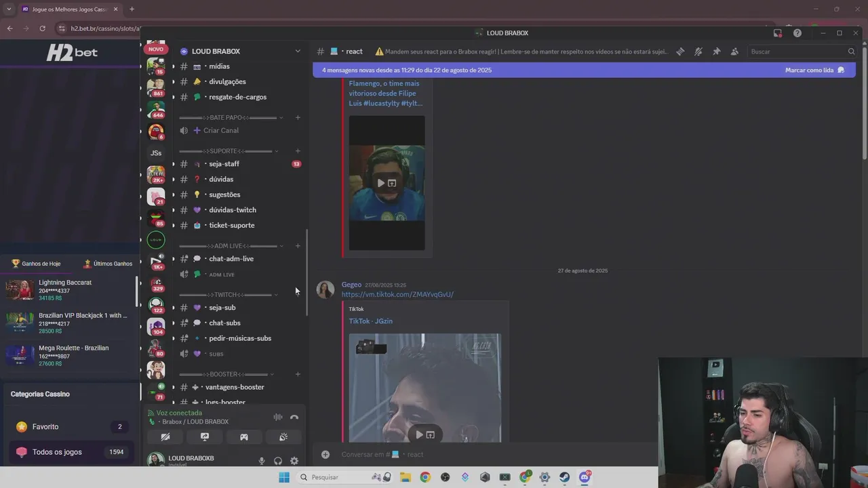The height and width of the screenshot is (488, 868).
Task: Click the Discord channel list scrollbar
Action: click(307, 271)
